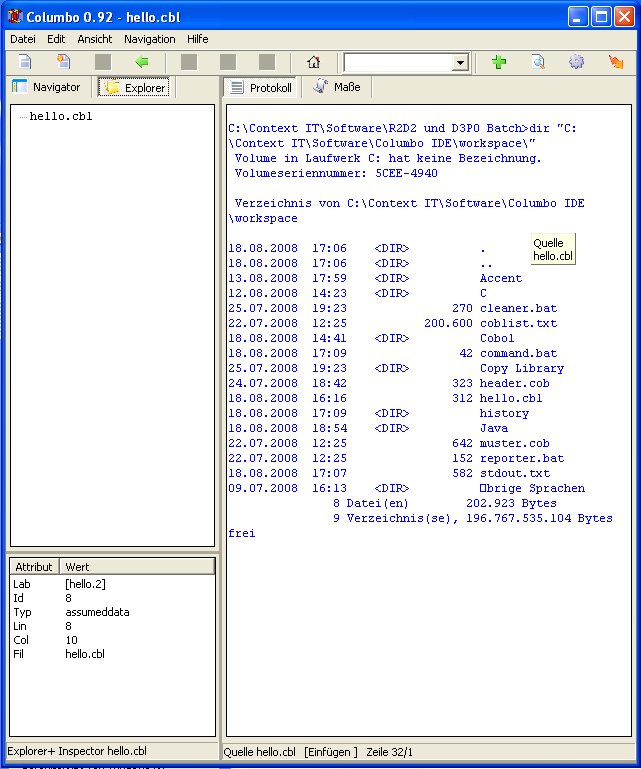Click inside the toolbar combo box field
Image resolution: width=641 pixels, height=769 pixels.
[396, 63]
